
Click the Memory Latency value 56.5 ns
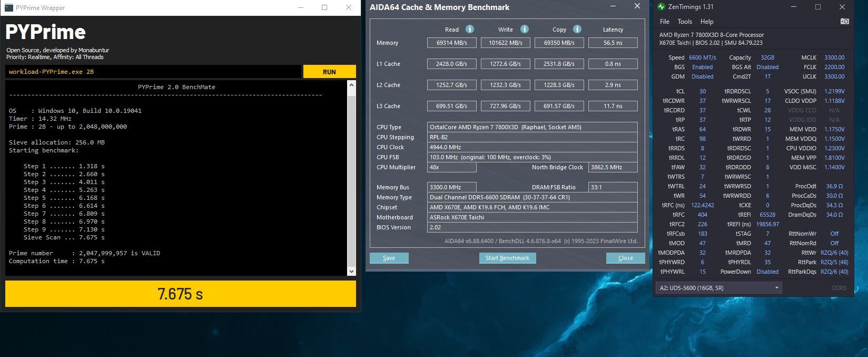tap(613, 43)
